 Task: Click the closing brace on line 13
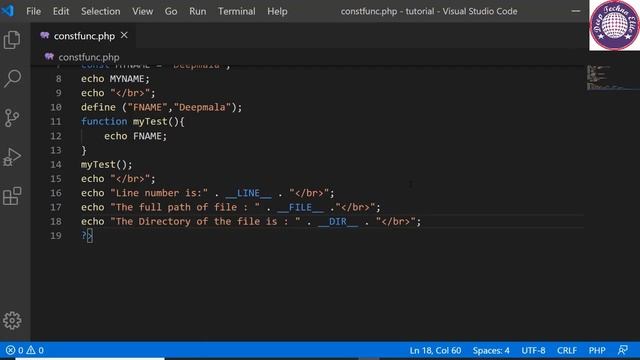point(84,150)
